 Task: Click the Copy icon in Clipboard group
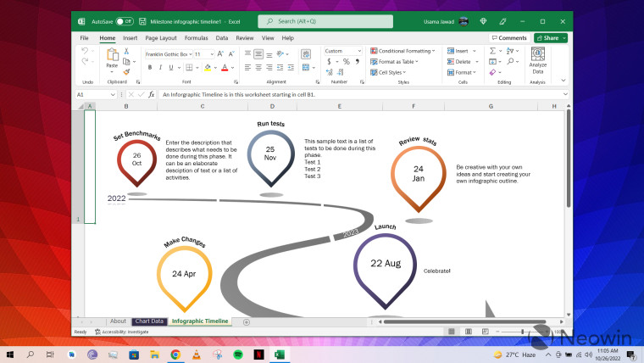pos(126,62)
